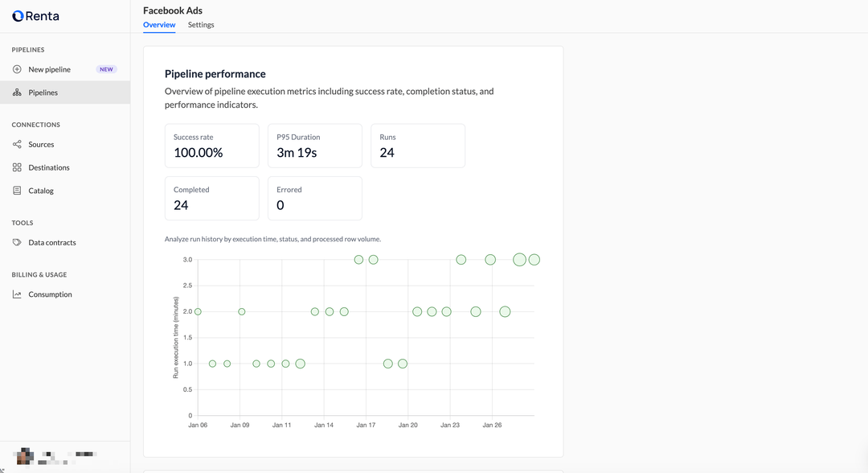Screen dimensions: 868x473
Task: Click the Destinations grid icon
Action: pos(17,167)
